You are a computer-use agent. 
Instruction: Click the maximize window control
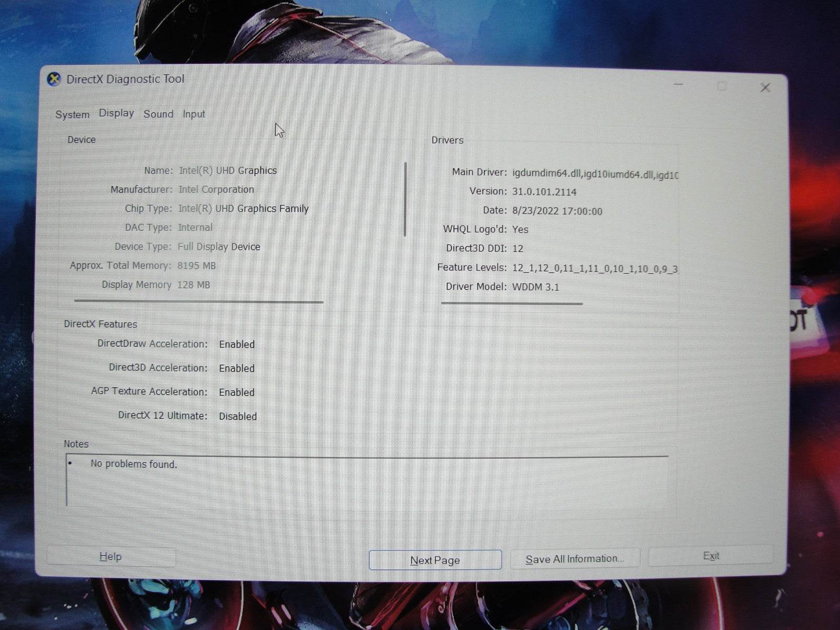point(722,85)
